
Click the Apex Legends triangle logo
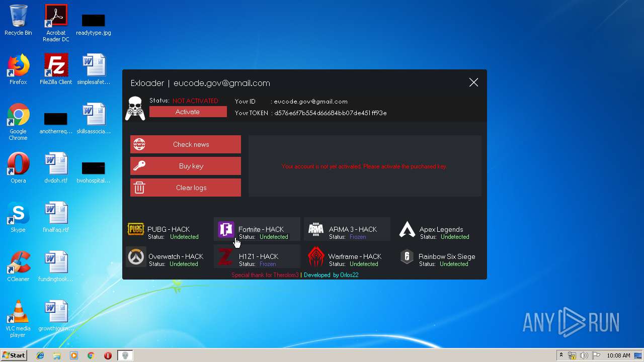point(407,230)
